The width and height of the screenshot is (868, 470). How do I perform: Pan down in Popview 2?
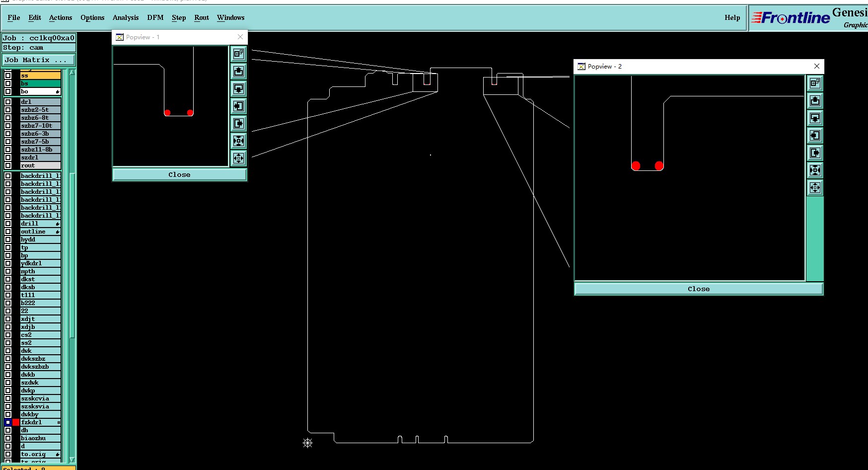pos(815,118)
